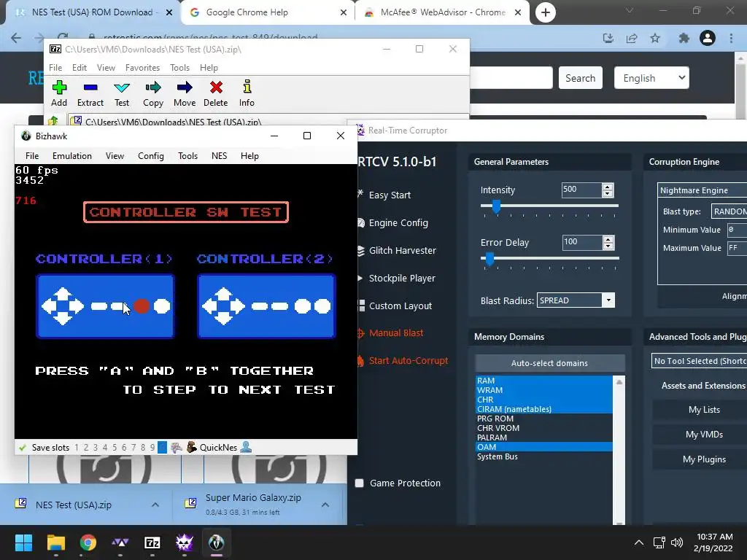Click the QuickNes core icon in BizHawk status bar
This screenshot has width=747, height=560.
(192, 448)
